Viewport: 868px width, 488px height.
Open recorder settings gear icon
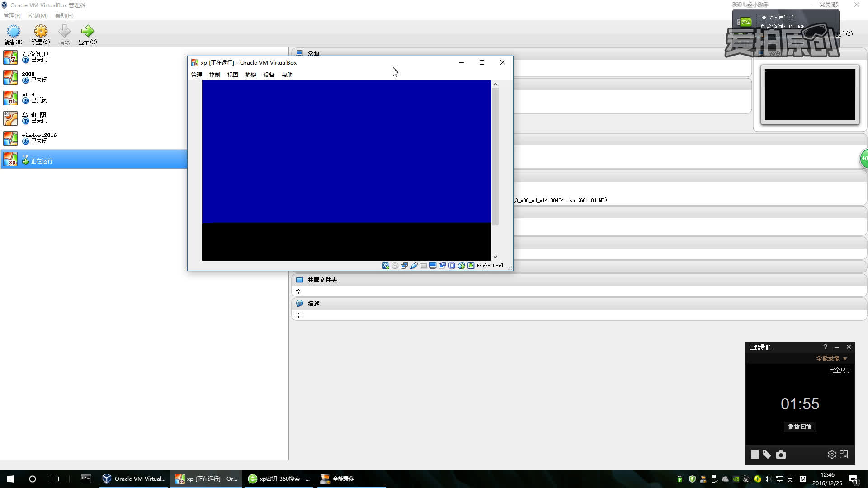tap(831, 455)
